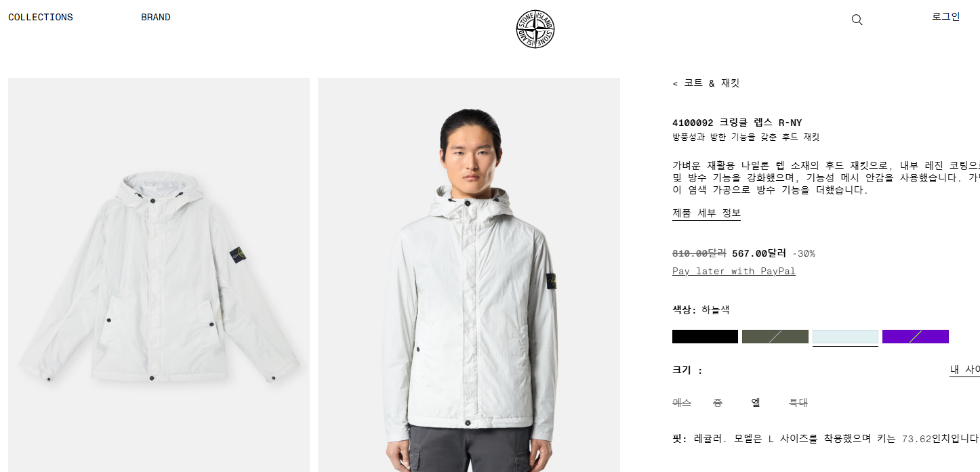Choose size 중
Image resolution: width=980 pixels, height=472 pixels.
click(718, 403)
